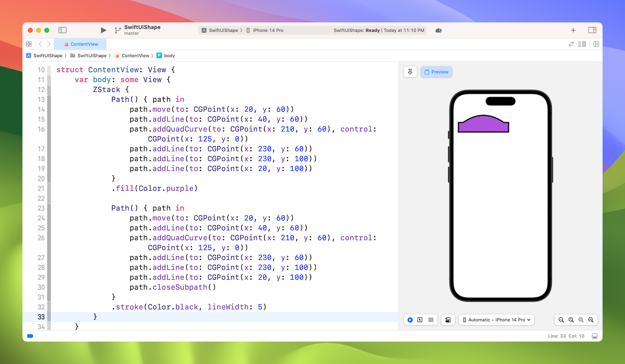Click the code folding ribbon near line 20
The width and height of the screenshot is (625, 364).
pos(49,179)
